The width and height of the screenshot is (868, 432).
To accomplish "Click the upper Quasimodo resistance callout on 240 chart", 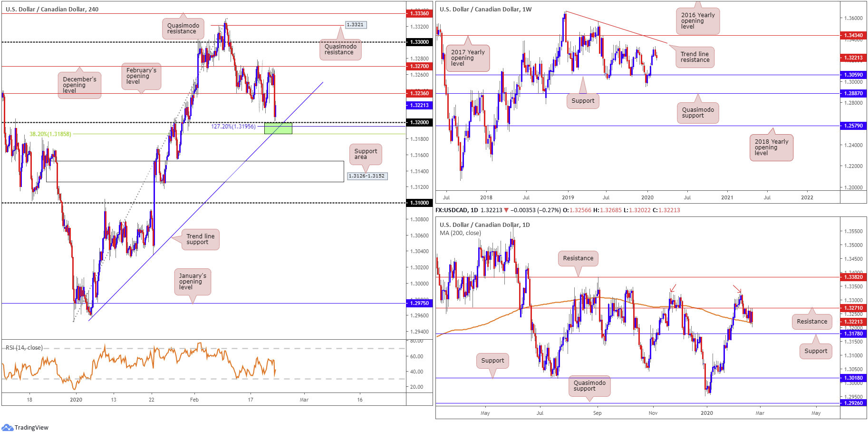I will (183, 29).
